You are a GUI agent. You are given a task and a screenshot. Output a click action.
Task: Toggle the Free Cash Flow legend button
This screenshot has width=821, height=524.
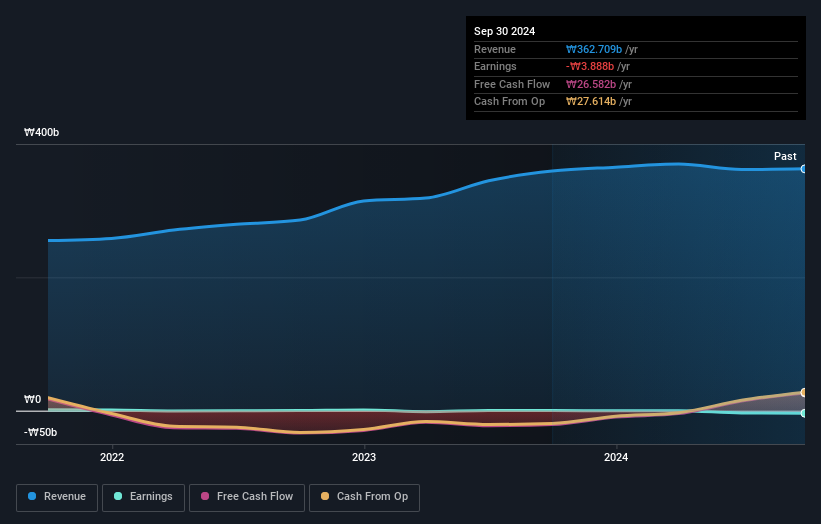[x=247, y=497]
